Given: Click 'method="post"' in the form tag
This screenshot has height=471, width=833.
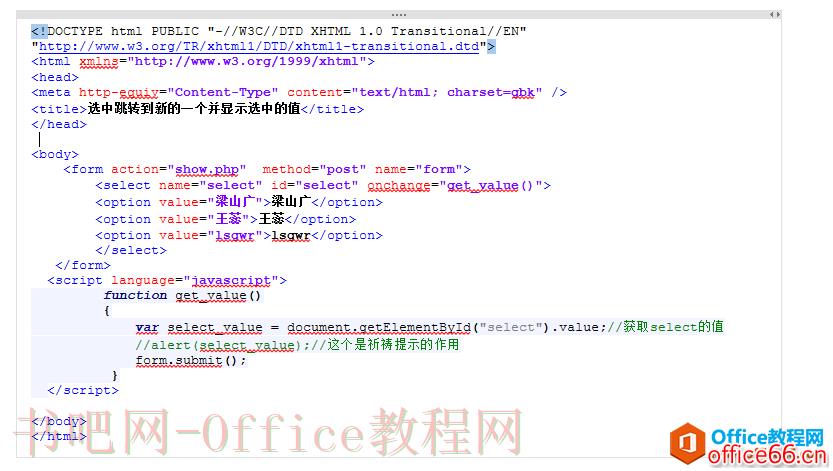Looking at the screenshot, I should [314, 169].
